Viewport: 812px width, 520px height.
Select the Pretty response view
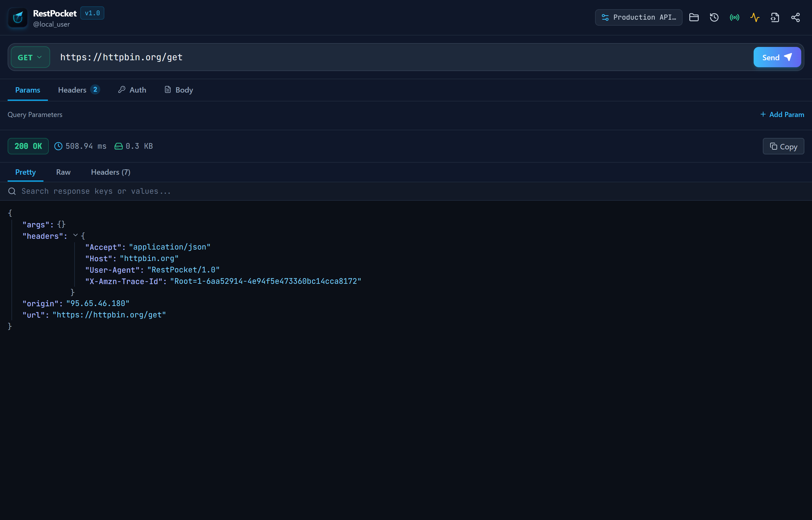tap(25, 172)
